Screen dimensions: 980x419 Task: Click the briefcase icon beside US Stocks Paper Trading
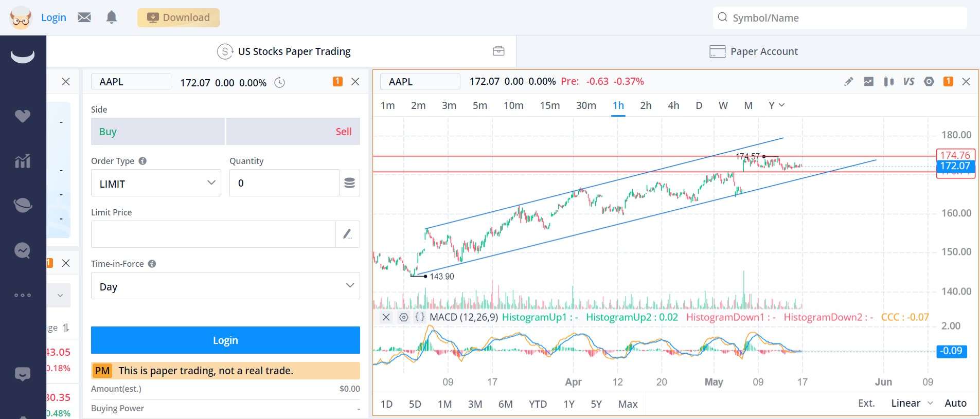click(x=498, y=51)
